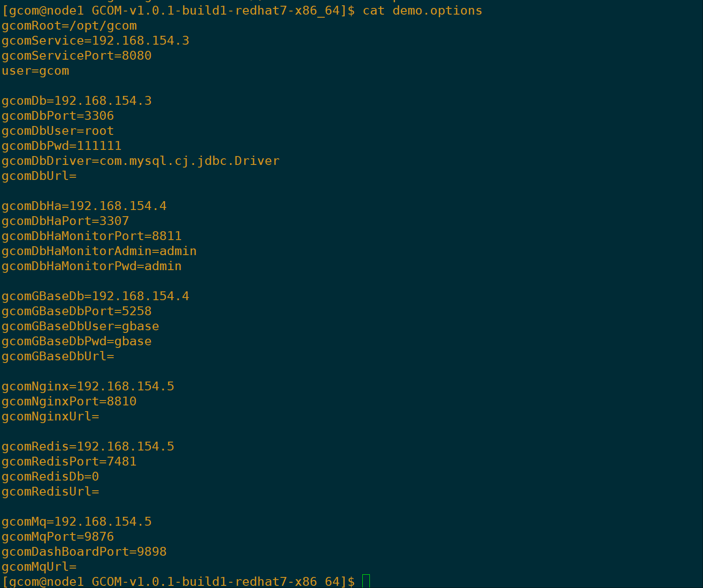The image size is (703, 588).
Task: Click the gcomDbHaMonitorPort=8811 line
Action: pyautogui.click(x=92, y=236)
